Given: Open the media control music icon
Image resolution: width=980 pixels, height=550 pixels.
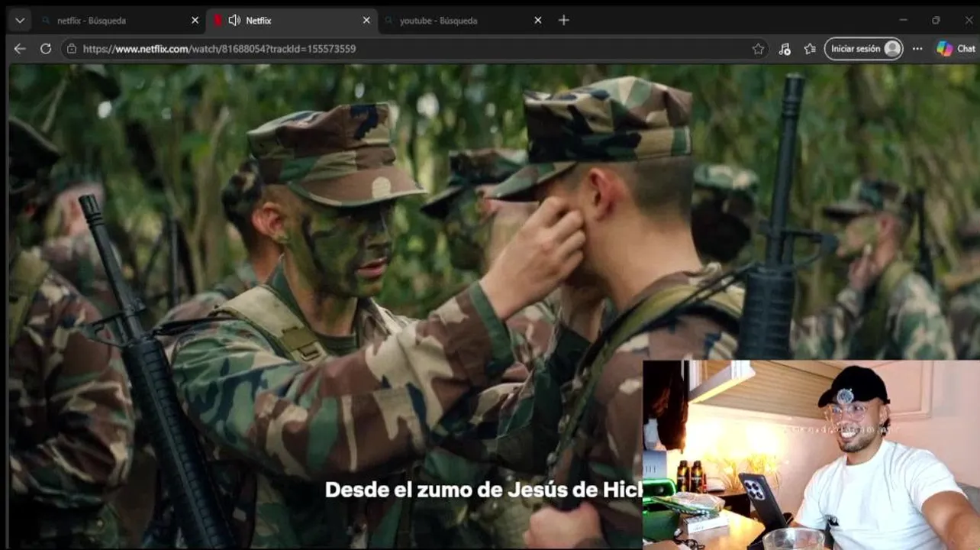Looking at the screenshot, I should (x=785, y=49).
